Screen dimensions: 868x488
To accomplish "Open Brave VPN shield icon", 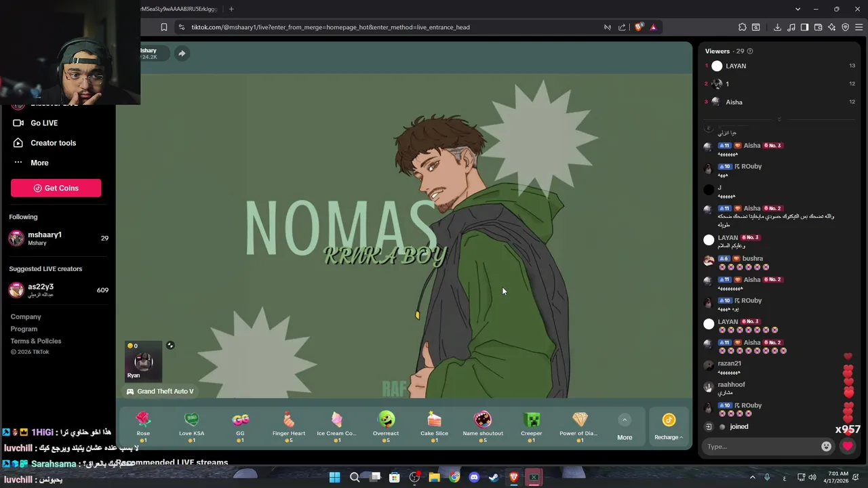I will 846,27.
